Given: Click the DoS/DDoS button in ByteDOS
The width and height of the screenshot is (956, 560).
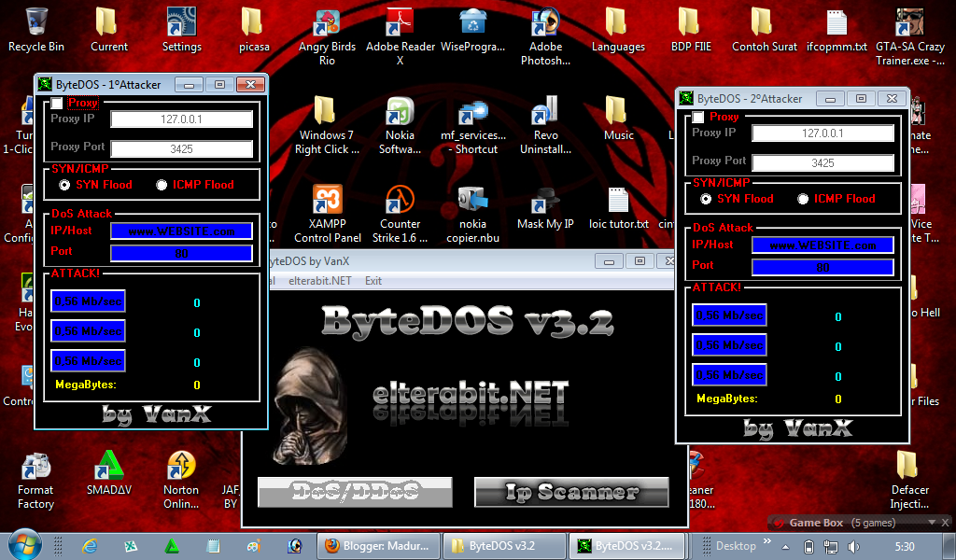Looking at the screenshot, I should 356,492.
